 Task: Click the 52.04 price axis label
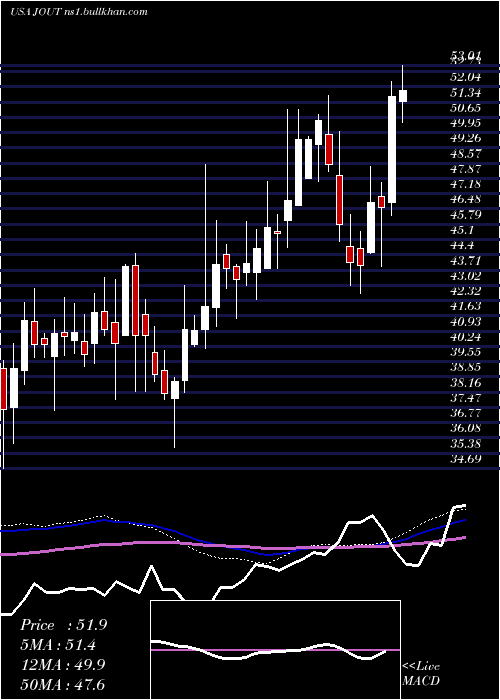point(466,77)
